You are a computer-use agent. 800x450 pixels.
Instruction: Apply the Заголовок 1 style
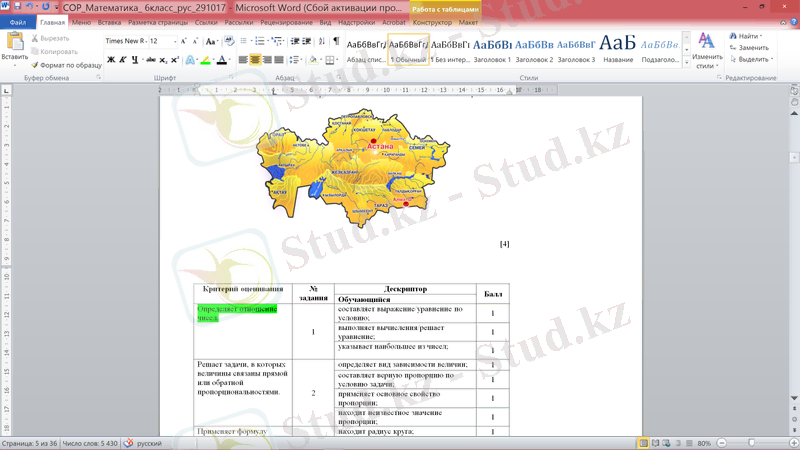pos(492,49)
